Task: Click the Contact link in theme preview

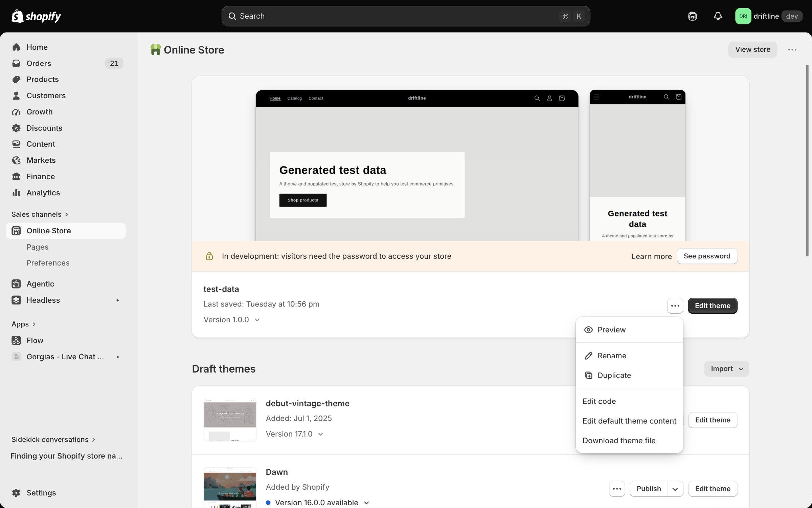Action: [316, 98]
